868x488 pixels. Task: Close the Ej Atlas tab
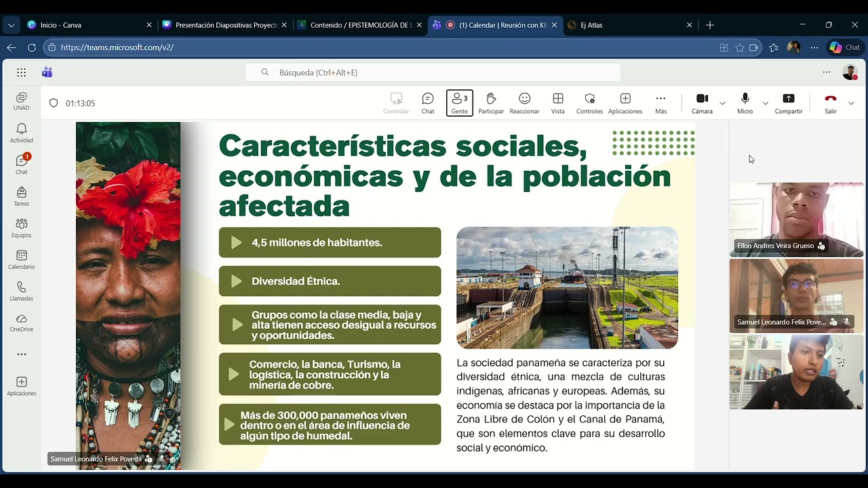coord(689,25)
